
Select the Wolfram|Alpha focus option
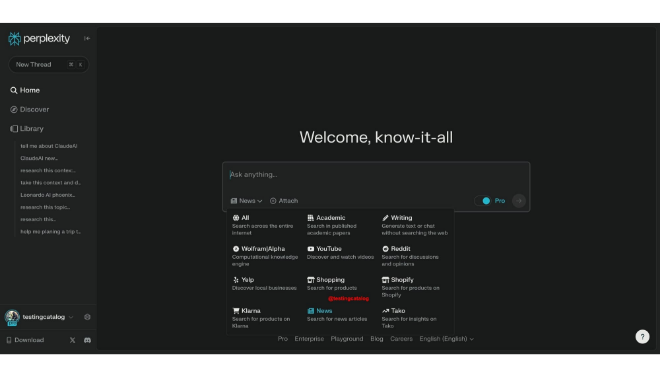pos(265,256)
